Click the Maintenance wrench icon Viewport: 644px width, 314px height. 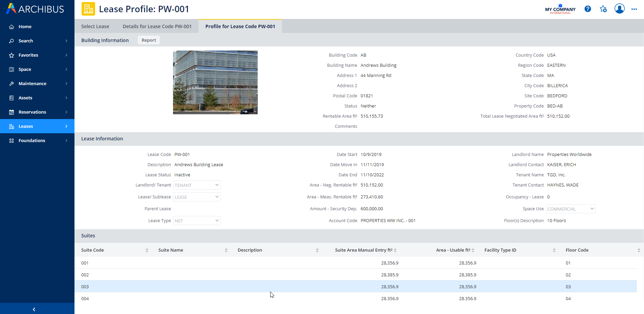[12, 84]
